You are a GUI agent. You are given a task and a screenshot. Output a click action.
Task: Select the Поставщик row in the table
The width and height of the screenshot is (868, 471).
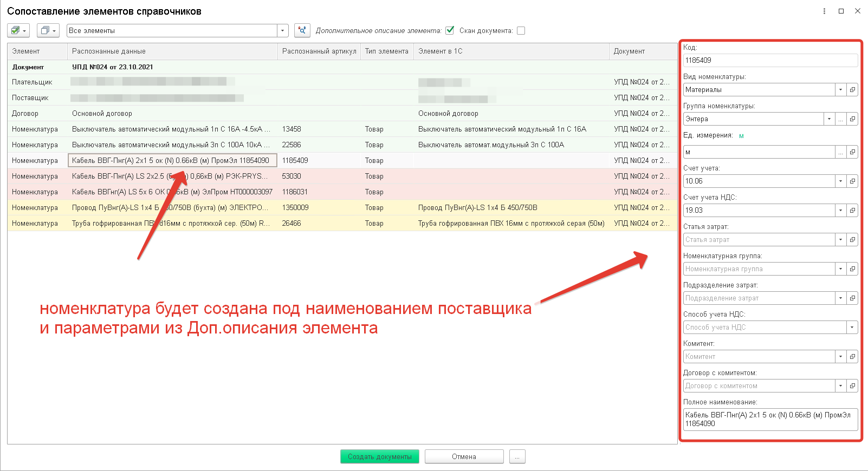coord(342,98)
